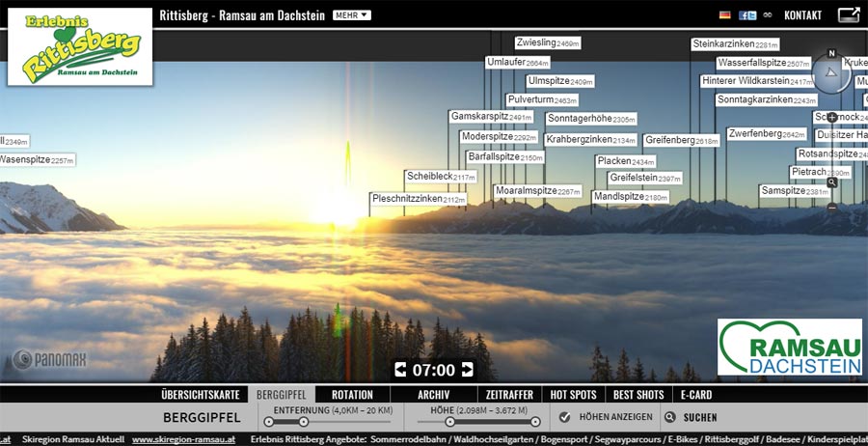Expand the MEHR dropdown
The image size is (868, 446).
click(x=351, y=15)
